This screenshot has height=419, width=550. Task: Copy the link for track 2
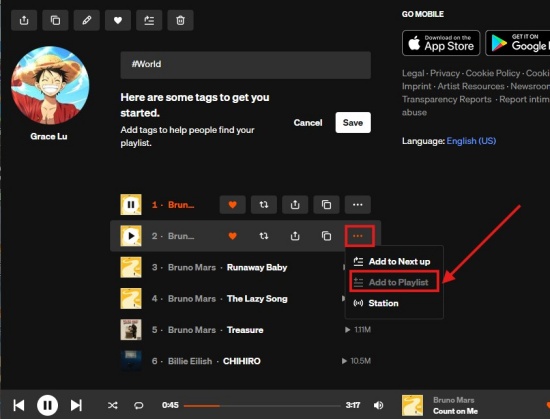click(326, 236)
